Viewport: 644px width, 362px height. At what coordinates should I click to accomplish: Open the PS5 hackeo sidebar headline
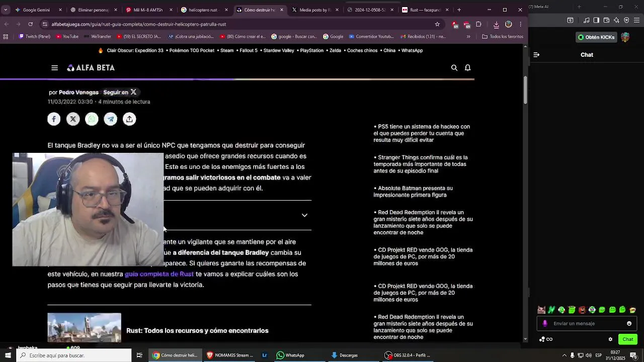coord(422,133)
